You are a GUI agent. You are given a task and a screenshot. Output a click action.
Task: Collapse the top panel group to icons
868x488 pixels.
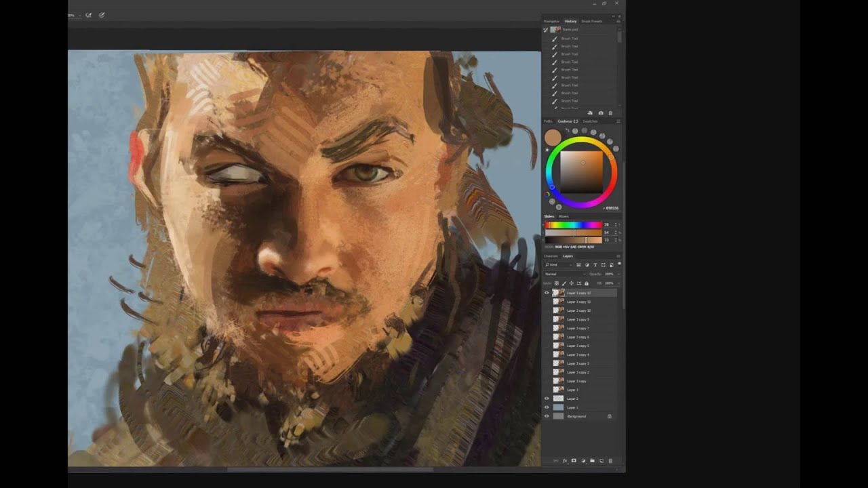click(613, 16)
